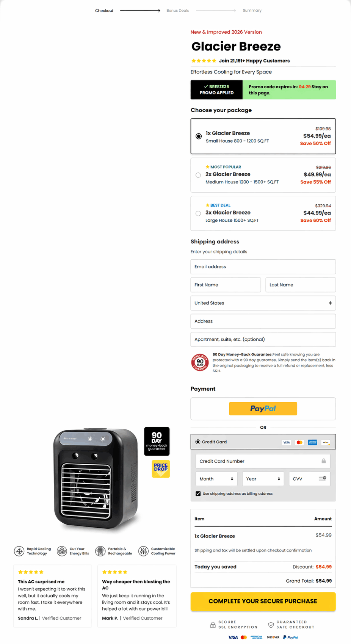351x644 pixels.
Task: Open the United States country dropdown
Action: point(263,303)
